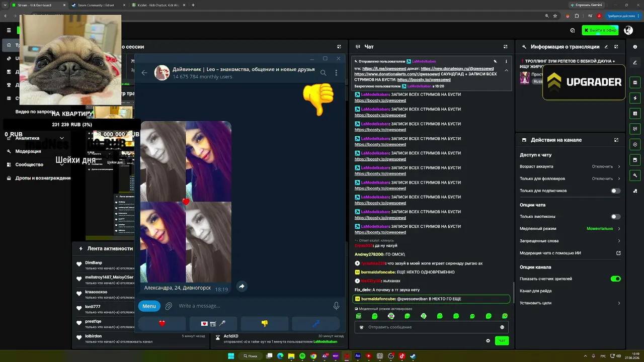This screenshot has width=644, height=362.
Task: Open the Kick hamburger menu
Action: tap(9, 30)
